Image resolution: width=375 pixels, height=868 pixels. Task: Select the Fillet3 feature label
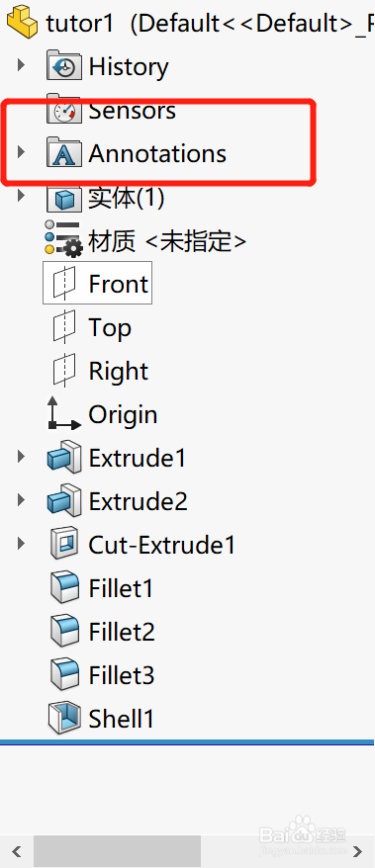[x=122, y=675]
